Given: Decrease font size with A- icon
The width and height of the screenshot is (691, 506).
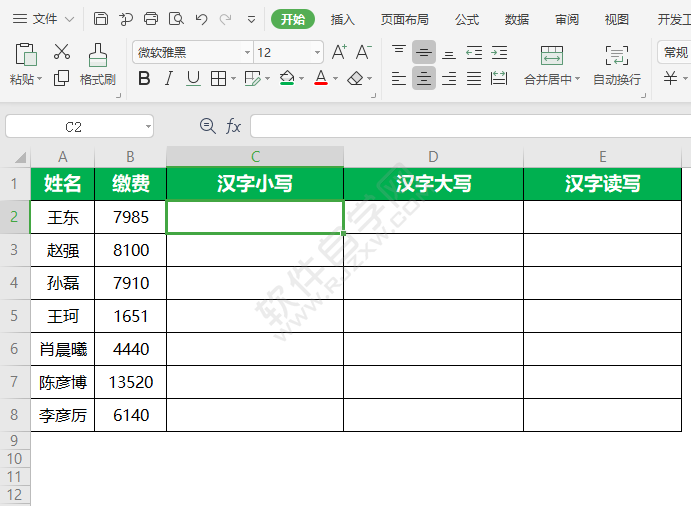Looking at the screenshot, I should pyautogui.click(x=364, y=52).
